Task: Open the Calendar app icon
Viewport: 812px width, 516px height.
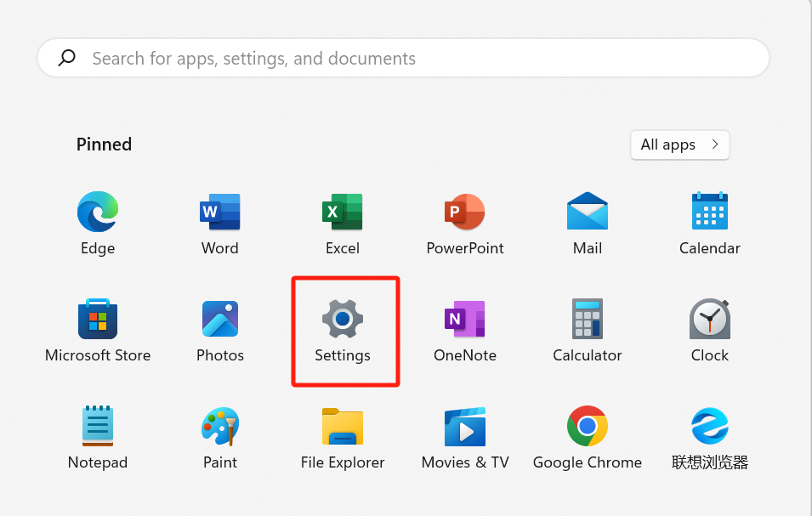Action: [x=710, y=212]
